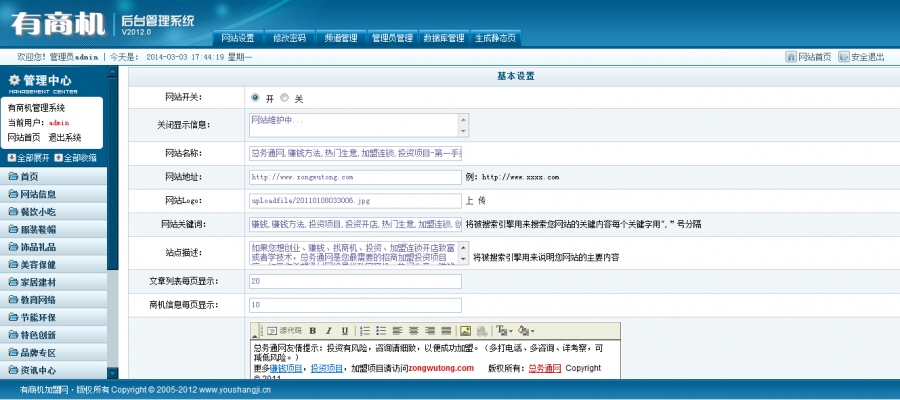Select the 关 (off) radio button
Viewport: 900px width, 400px height.
[x=284, y=98]
